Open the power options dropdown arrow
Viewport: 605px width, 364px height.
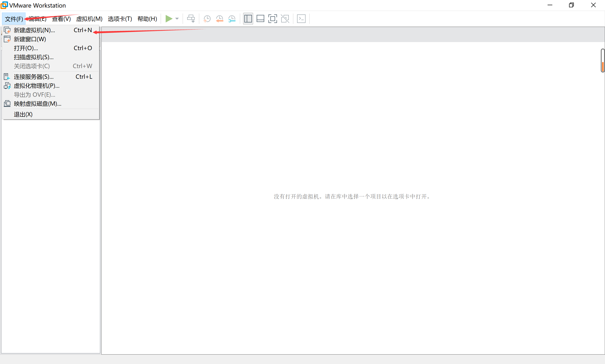click(177, 19)
